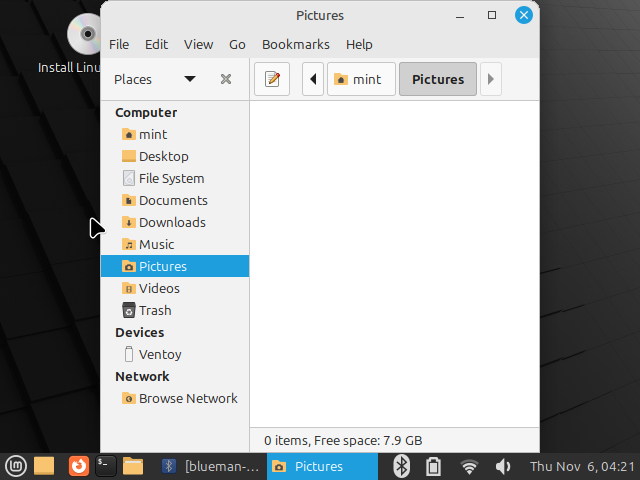Open Downloads folder in sidebar
The image size is (640, 480).
coord(172,222)
